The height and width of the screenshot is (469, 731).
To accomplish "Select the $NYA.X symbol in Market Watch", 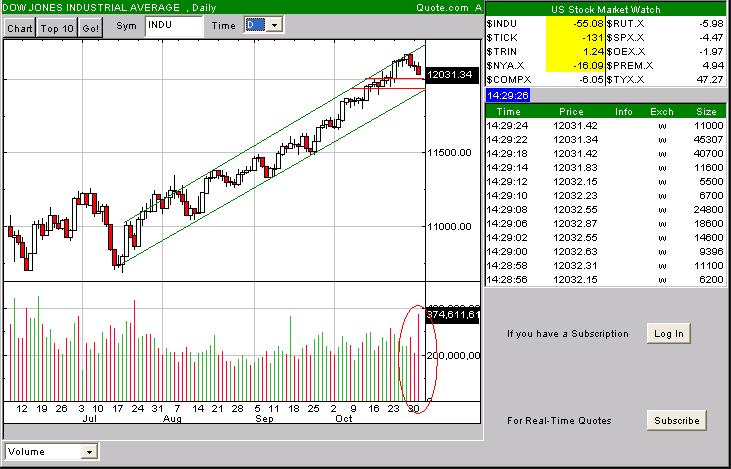I will point(505,65).
